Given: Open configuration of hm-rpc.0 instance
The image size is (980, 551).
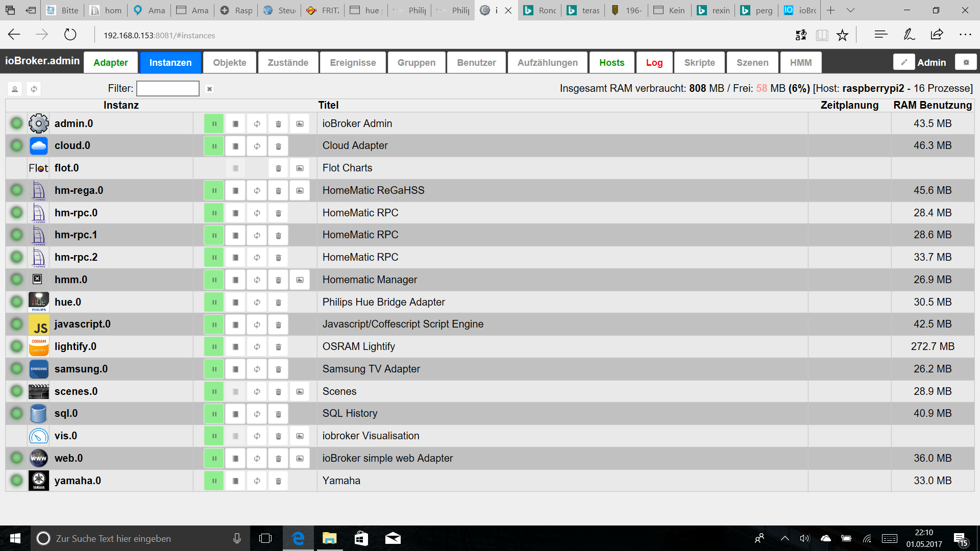Looking at the screenshot, I should click(x=235, y=213).
